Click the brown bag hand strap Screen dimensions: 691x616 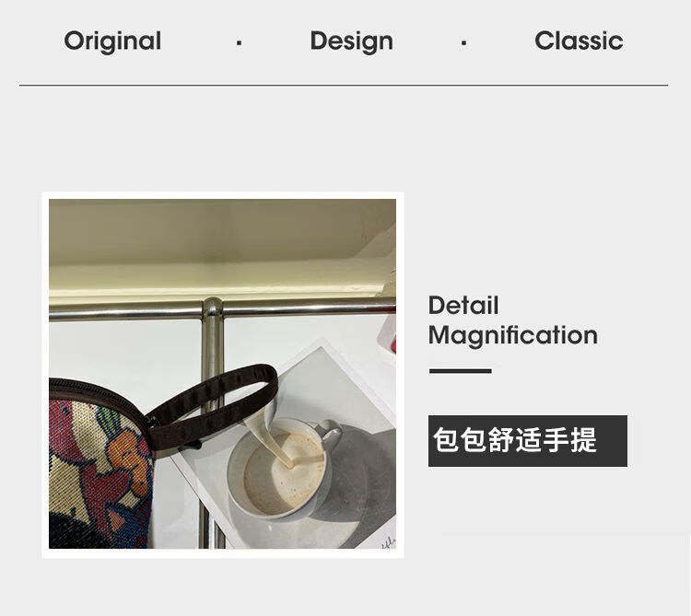213,406
